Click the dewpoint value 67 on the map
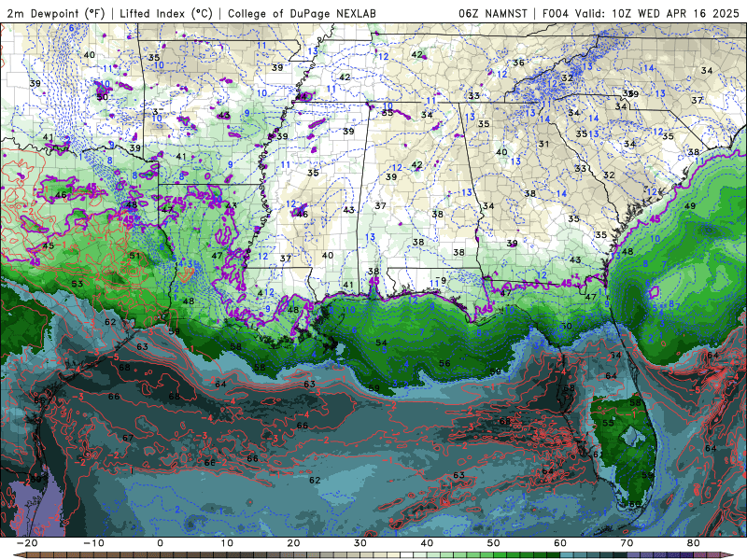The width and height of the screenshot is (747, 560). coord(128,438)
